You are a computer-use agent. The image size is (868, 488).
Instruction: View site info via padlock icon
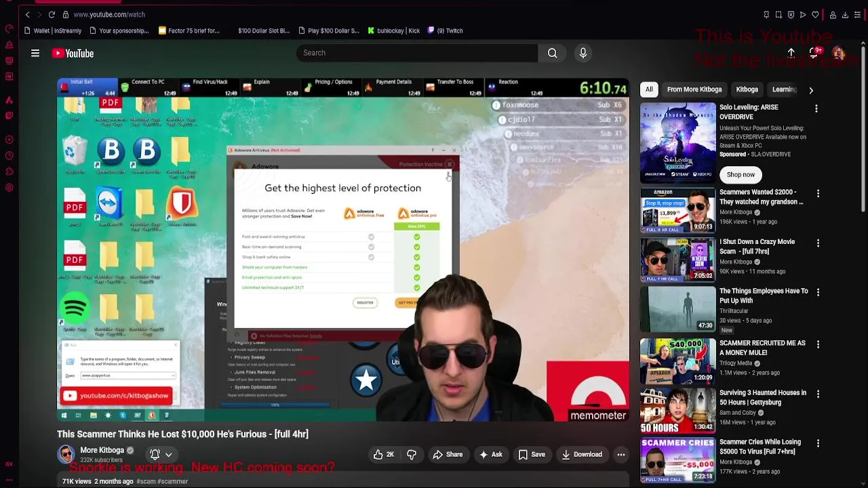65,14
